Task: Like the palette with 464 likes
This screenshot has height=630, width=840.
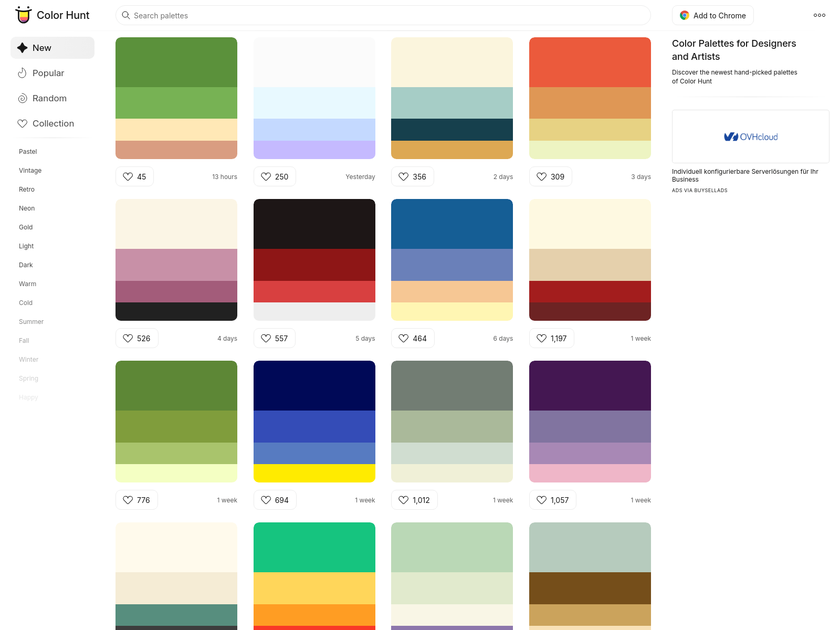Action: [413, 338]
